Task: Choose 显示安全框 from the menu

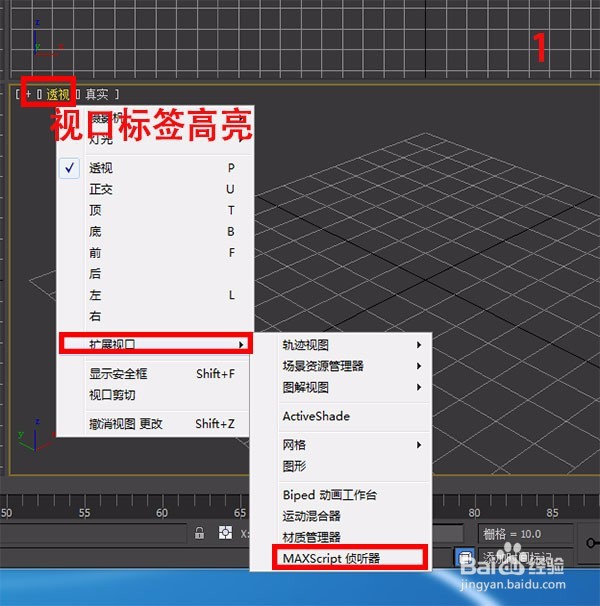Action: point(155,374)
